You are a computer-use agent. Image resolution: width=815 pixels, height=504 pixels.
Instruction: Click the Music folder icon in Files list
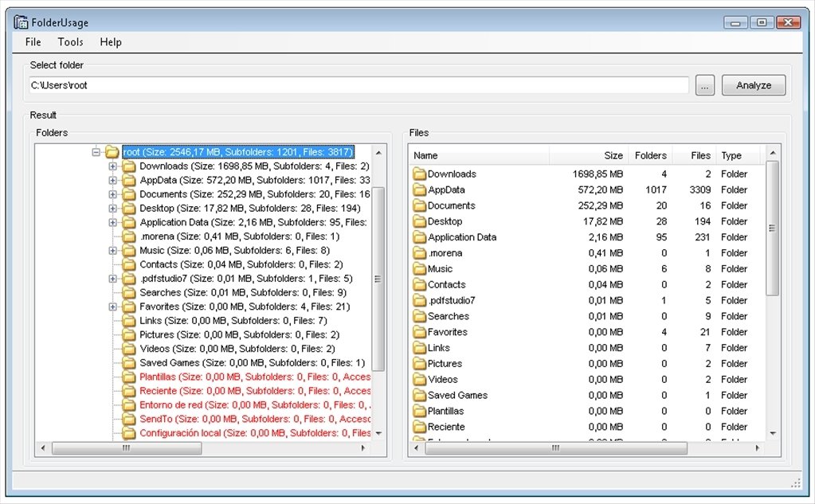click(x=420, y=268)
